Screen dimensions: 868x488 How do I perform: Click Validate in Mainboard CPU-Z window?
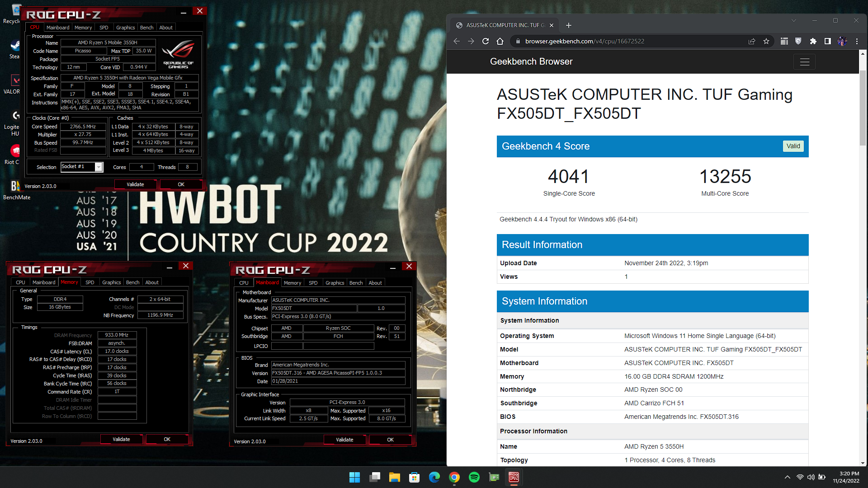coord(344,440)
